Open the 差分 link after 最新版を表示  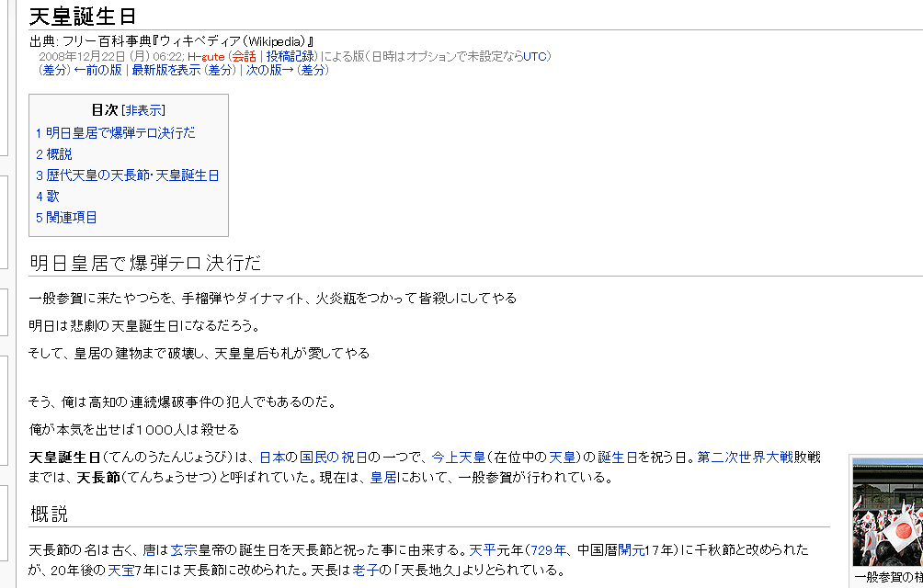(220, 70)
